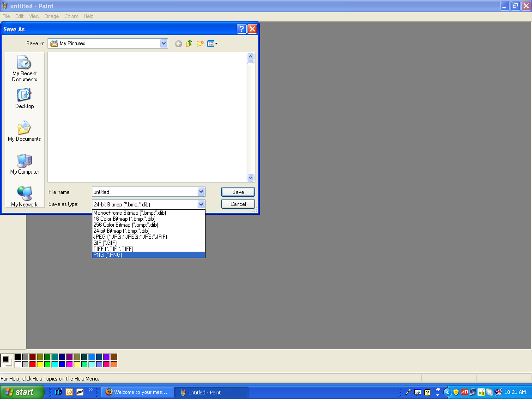Open the View menu in Paint
Screen dimensions: 532x399
coord(34,16)
